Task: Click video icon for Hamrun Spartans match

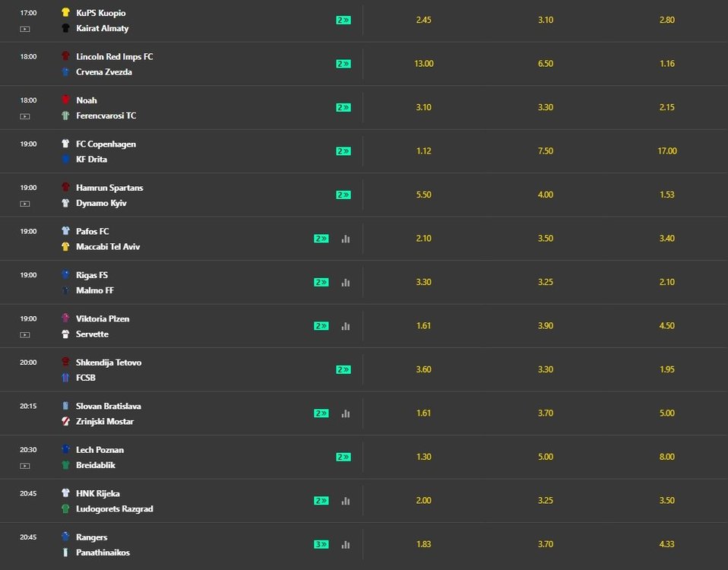Action: 25,204
